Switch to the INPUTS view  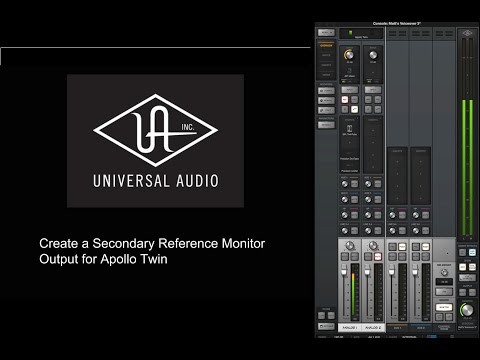click(x=326, y=55)
